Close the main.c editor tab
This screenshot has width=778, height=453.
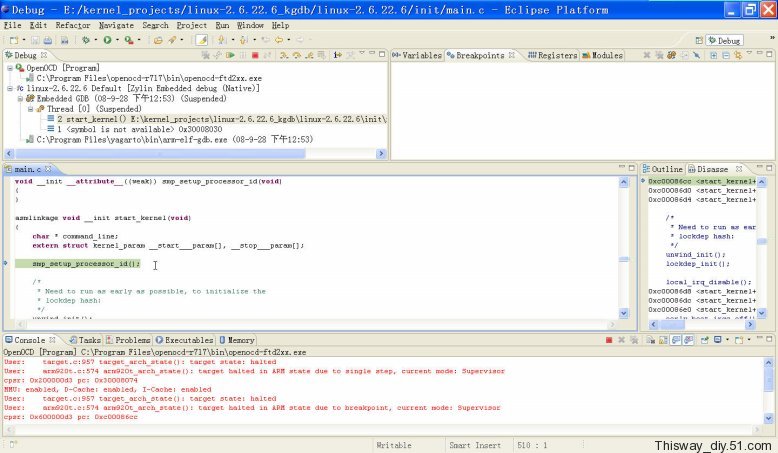[48, 169]
